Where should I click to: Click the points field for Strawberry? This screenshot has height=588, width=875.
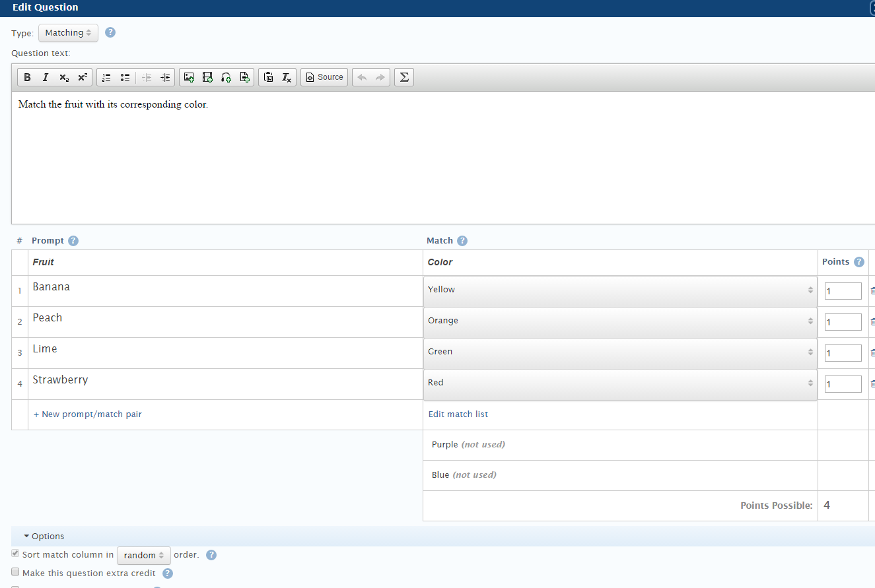(843, 384)
